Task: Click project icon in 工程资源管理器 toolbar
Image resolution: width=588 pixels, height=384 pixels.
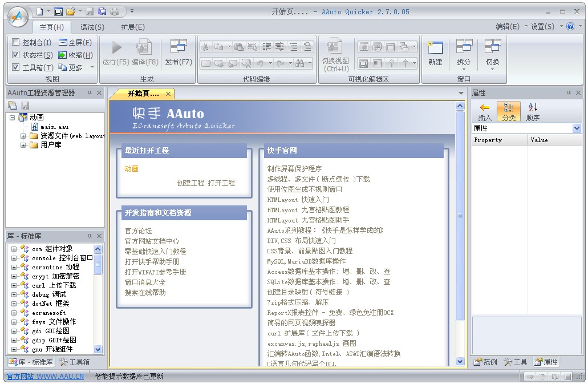Action: coord(13,106)
